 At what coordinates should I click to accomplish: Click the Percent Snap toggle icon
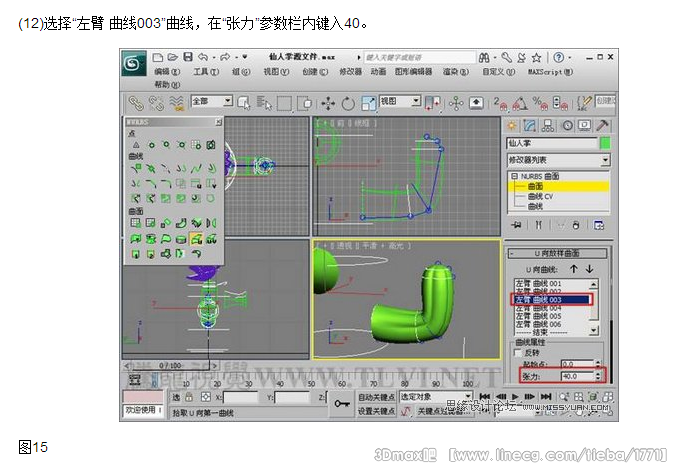point(540,103)
